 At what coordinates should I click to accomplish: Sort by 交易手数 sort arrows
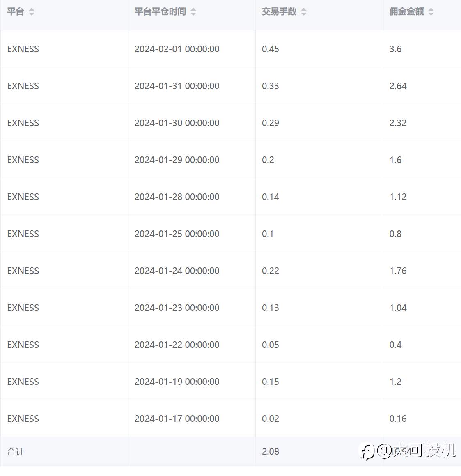(304, 12)
